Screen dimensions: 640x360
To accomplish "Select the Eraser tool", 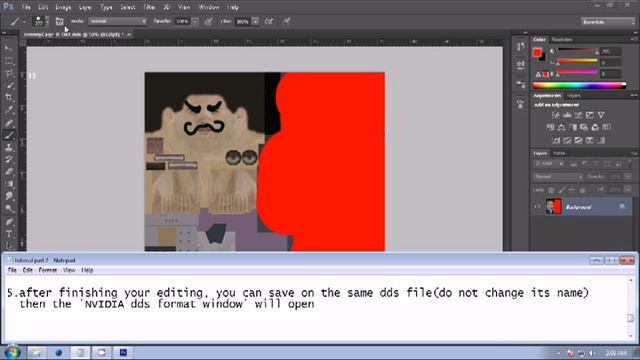I will [9, 172].
